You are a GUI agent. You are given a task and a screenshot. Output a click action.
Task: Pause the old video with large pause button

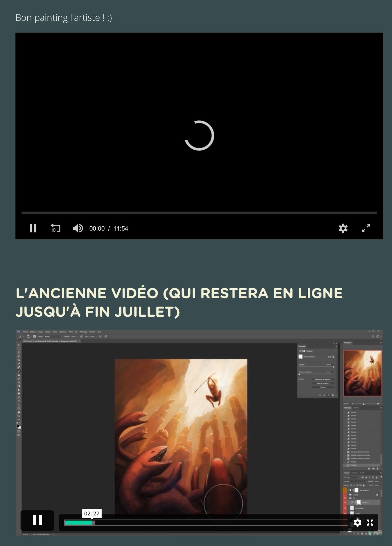pos(37,520)
